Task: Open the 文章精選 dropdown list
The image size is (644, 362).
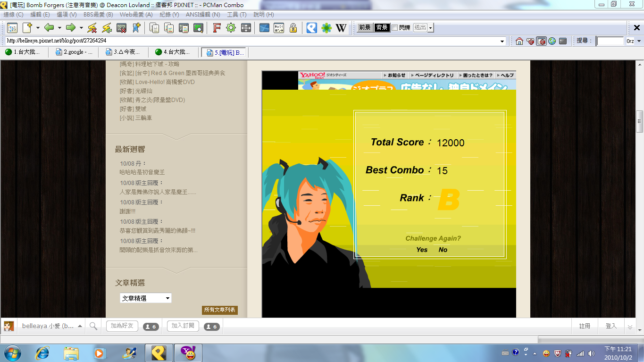Action: pos(145,298)
